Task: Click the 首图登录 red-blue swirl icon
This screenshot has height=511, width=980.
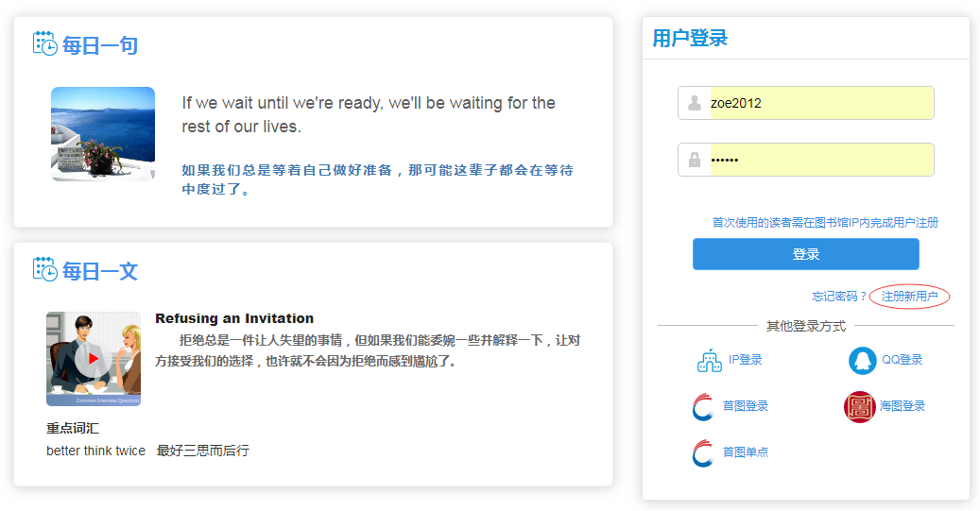Action: (703, 406)
